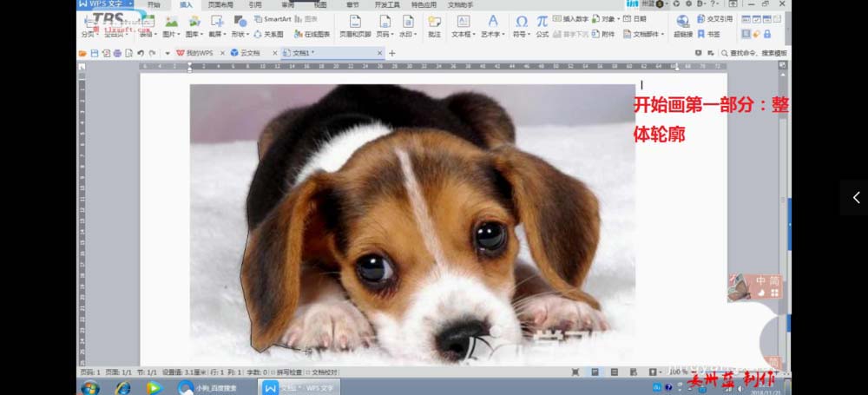Expand the 形状 shapes dropdown arrow
The width and height of the screenshot is (868, 395).
247,35
